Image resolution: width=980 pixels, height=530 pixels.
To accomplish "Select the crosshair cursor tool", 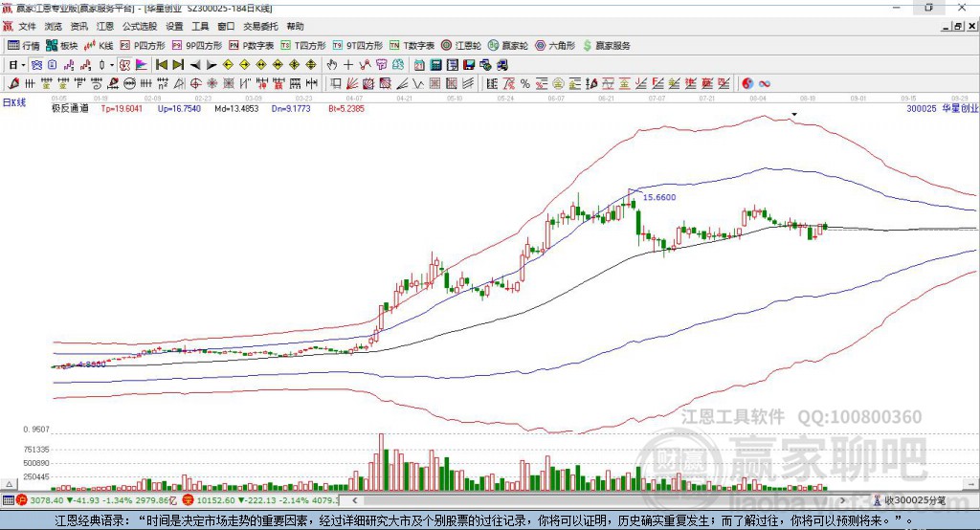I will click(348, 65).
